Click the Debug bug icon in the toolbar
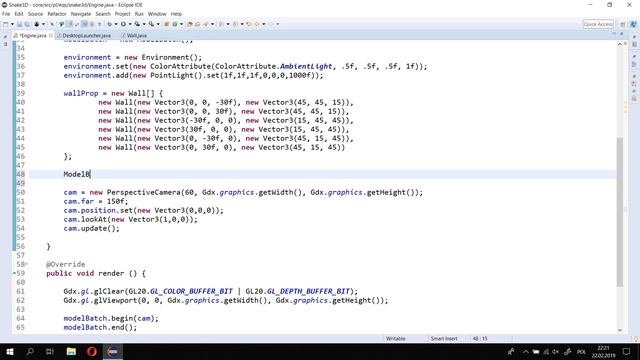The width and height of the screenshot is (640, 360). pyautogui.click(x=109, y=24)
